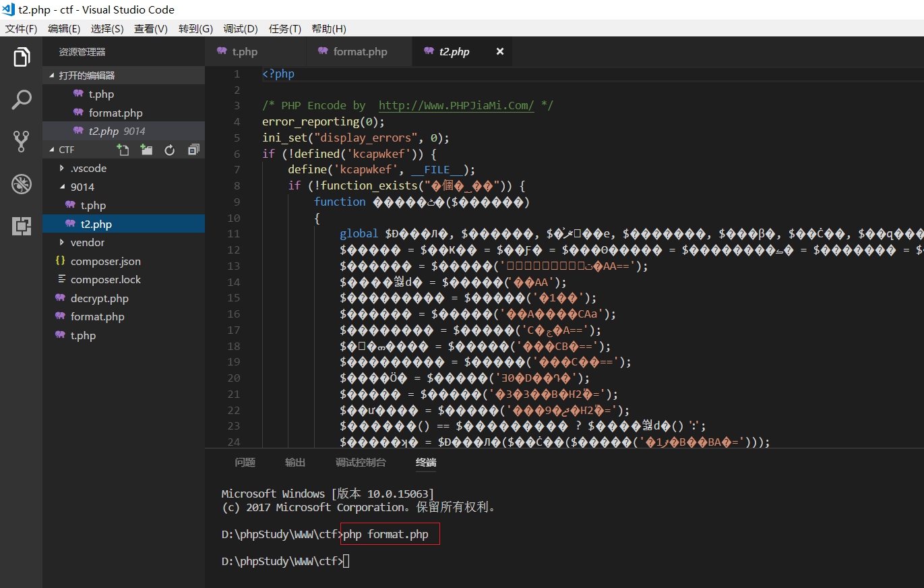Open decrypt.php file
The width and height of the screenshot is (924, 588).
pos(123,298)
